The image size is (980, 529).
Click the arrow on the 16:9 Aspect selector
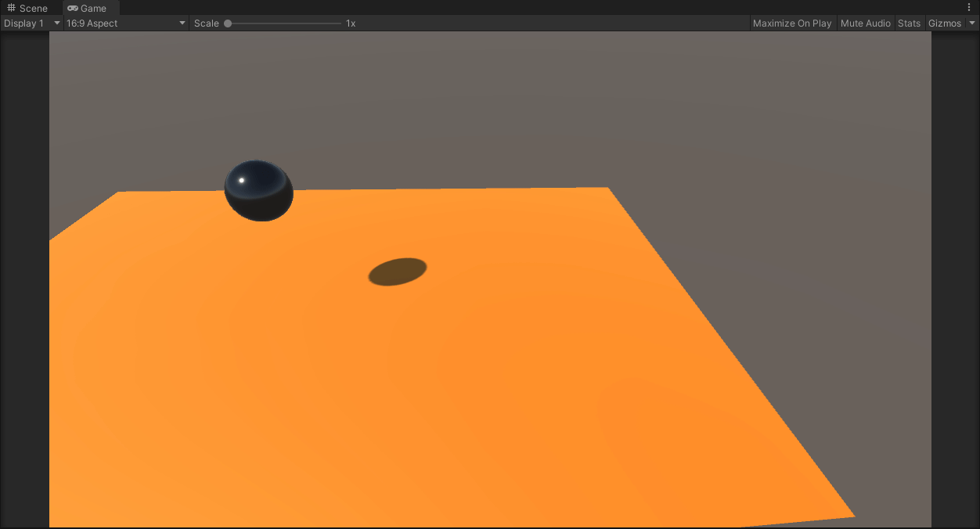182,23
